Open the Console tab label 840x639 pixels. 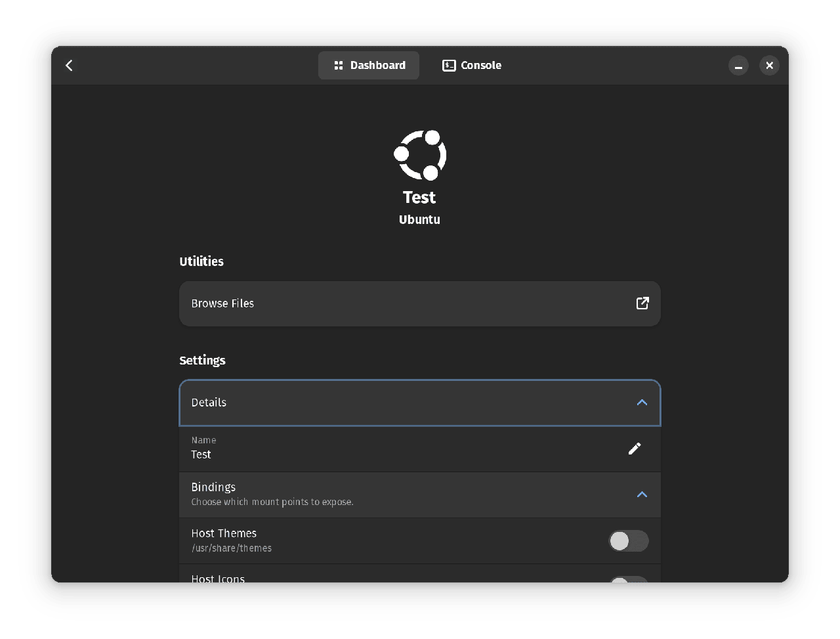pos(481,66)
